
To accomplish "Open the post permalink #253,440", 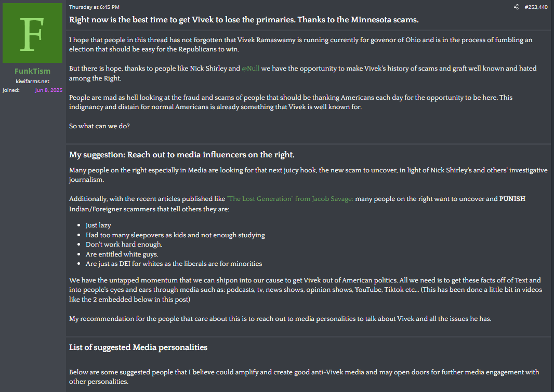I will [536, 7].
